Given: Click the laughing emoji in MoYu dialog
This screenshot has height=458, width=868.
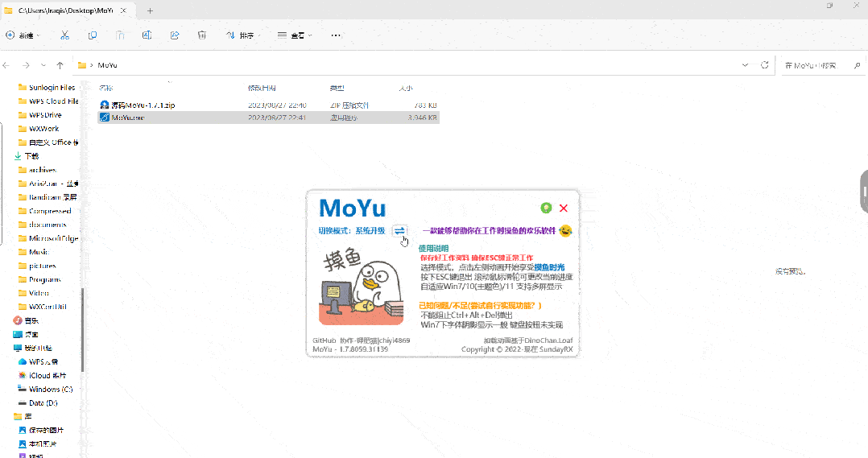Looking at the screenshot, I should (x=565, y=231).
